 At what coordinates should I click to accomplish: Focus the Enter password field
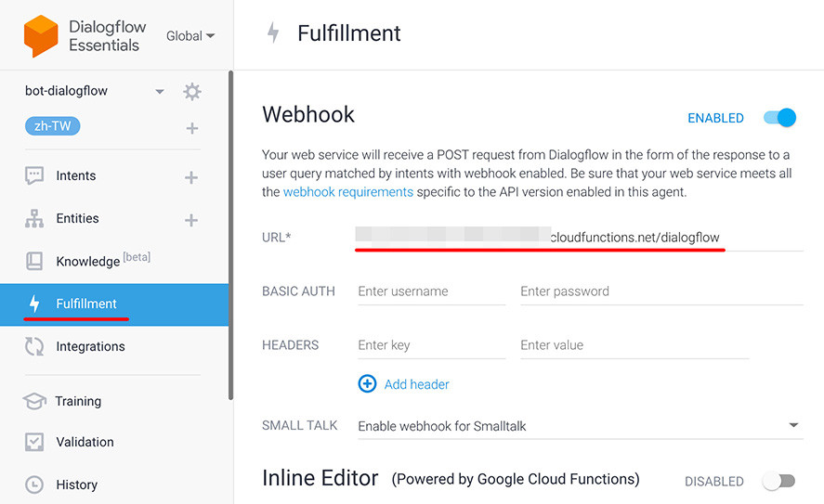tap(661, 291)
